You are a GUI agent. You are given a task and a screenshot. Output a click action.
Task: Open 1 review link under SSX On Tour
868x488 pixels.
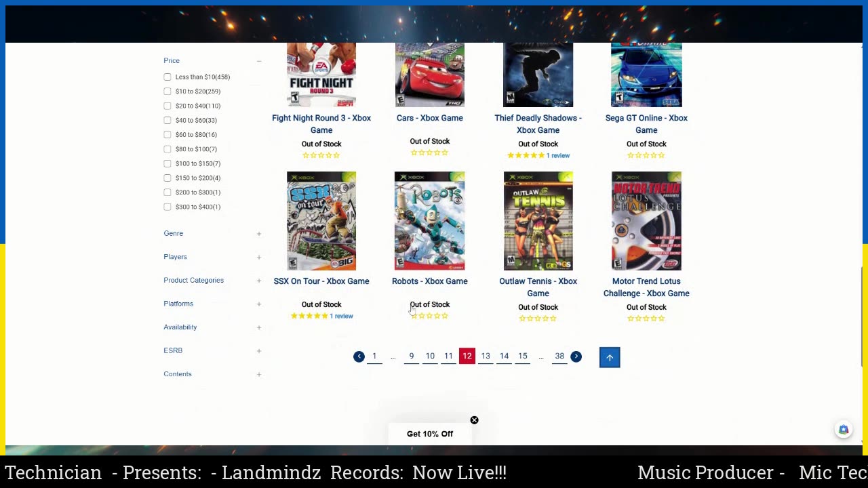click(x=341, y=317)
